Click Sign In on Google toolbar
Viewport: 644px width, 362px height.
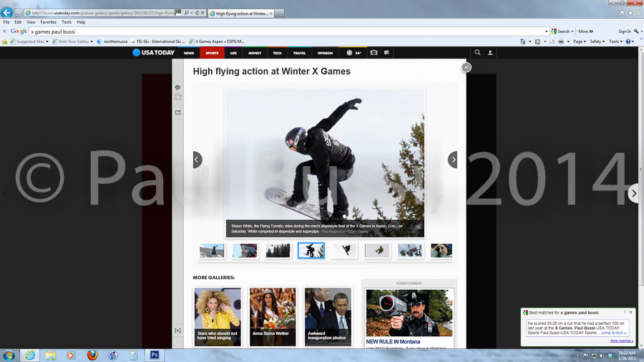point(625,31)
